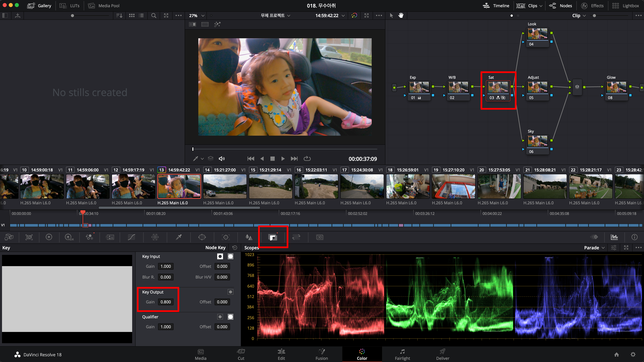Screen dimensions: 644x362
Task: Open the Power Window palette
Action: pos(202,237)
